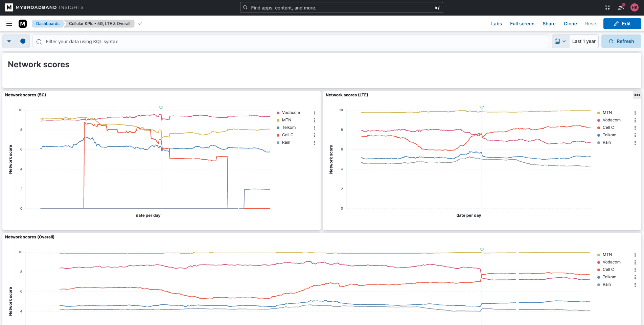The width and height of the screenshot is (644, 325).
Task: Open the Last 1 year time range picker
Action: pyautogui.click(x=584, y=41)
